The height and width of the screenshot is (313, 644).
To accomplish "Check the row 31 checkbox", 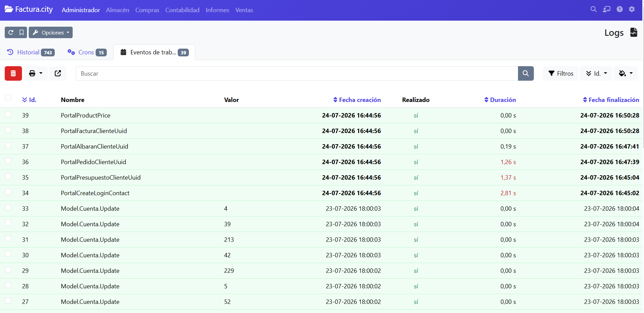I will point(8,238).
